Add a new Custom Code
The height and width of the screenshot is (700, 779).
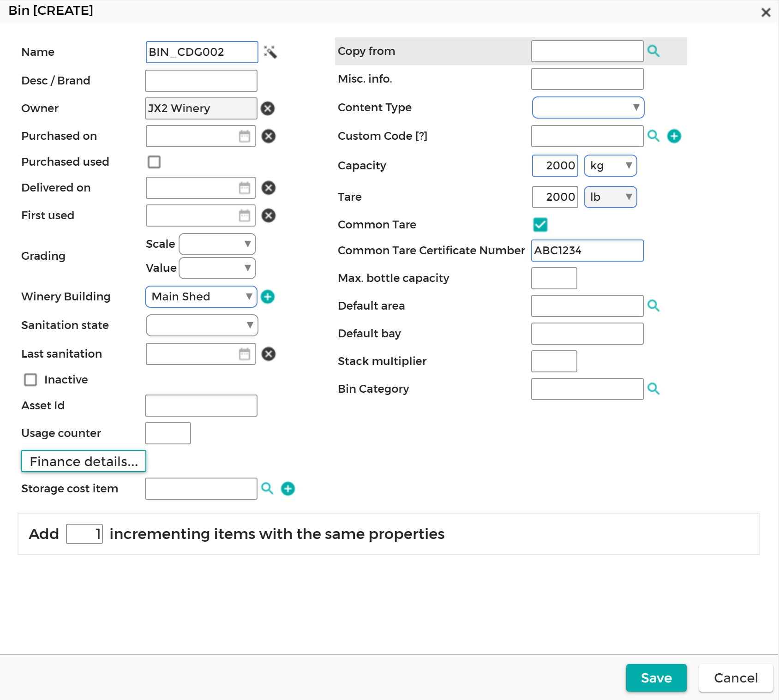(x=674, y=136)
